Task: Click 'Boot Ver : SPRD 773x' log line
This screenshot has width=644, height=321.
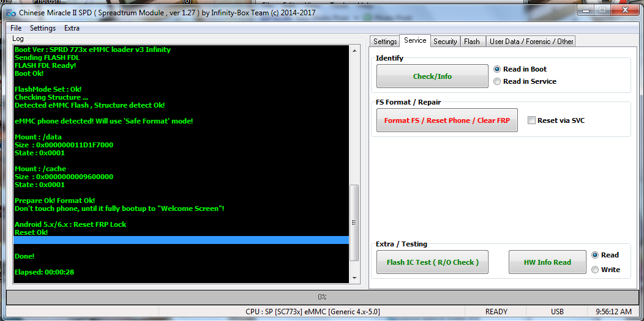Action: 92,50
